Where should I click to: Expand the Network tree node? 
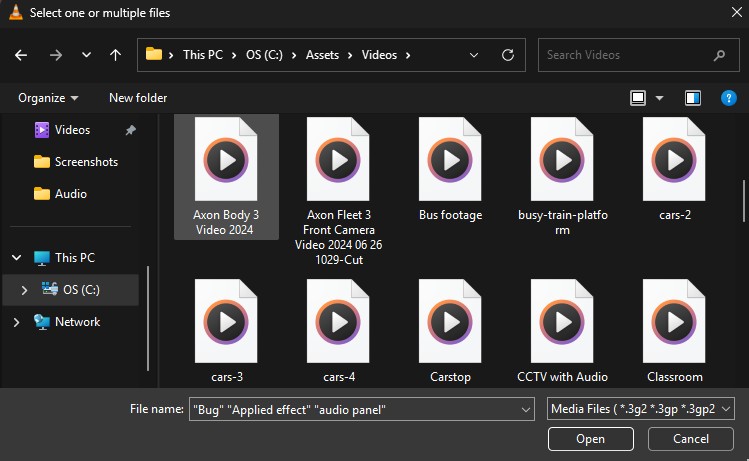coord(17,322)
